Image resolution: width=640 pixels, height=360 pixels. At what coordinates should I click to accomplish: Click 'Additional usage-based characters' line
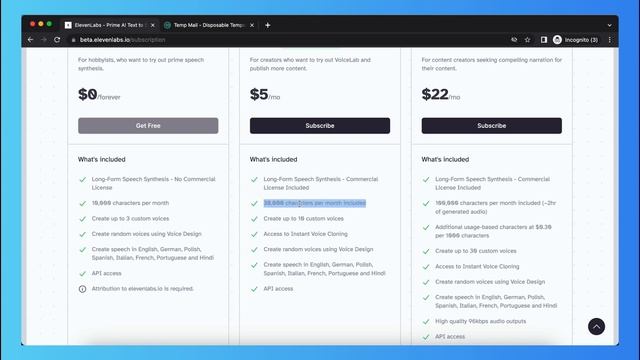493,231
